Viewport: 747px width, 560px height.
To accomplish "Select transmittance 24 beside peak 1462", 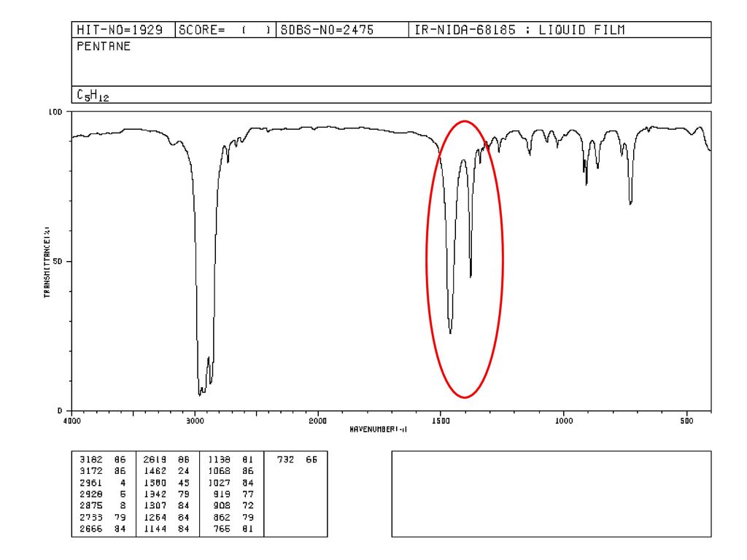I will [x=183, y=472].
